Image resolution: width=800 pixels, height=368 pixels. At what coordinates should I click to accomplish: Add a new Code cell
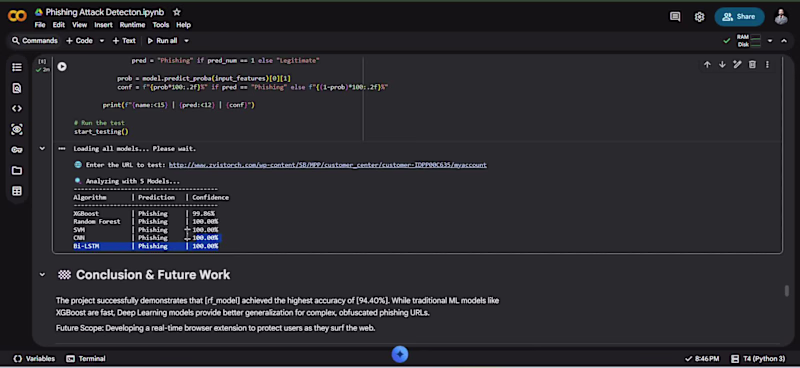click(x=80, y=41)
